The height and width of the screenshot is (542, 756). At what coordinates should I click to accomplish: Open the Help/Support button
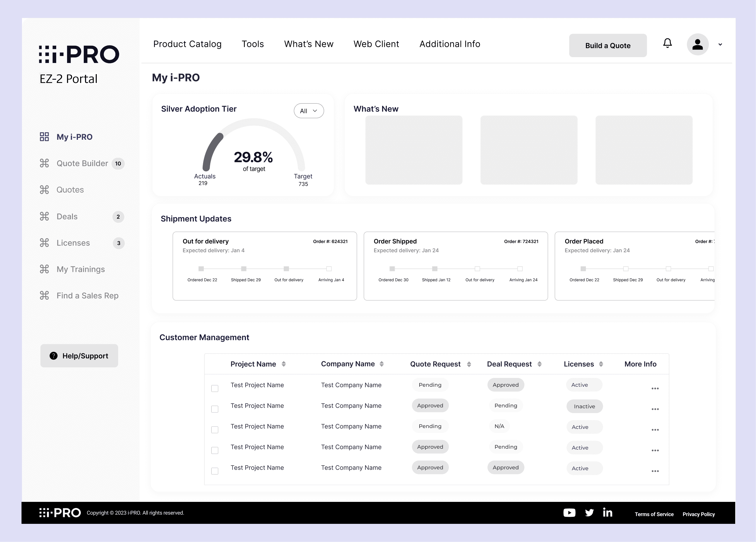(x=79, y=356)
